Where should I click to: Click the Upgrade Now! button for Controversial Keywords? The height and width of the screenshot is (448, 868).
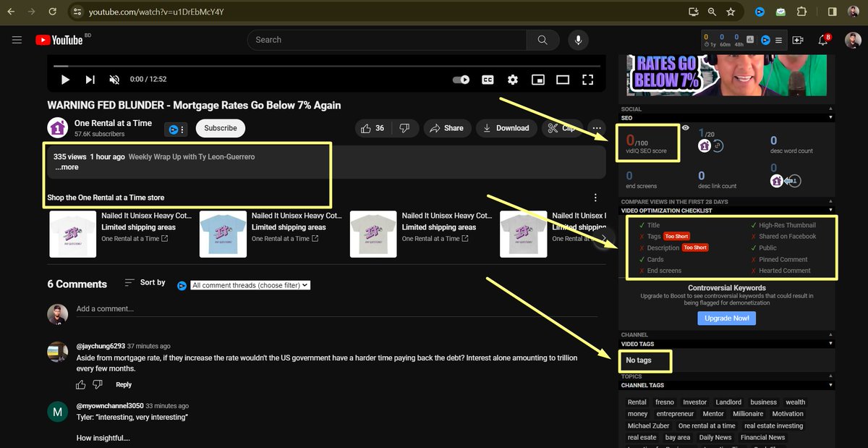tap(726, 318)
